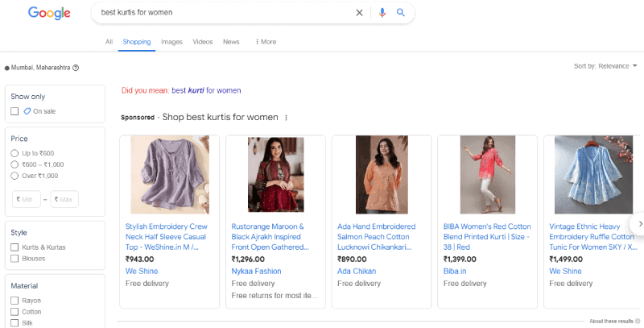The width and height of the screenshot is (644, 328).
Task: Open Rustorange Maroon & Black Ajrakh link
Action: [x=270, y=237]
